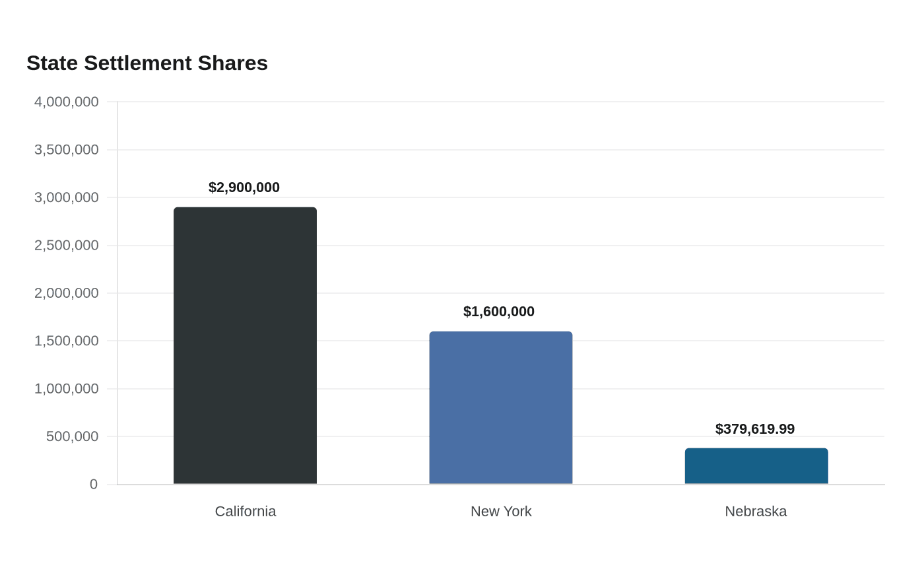Click the 2,000,000 y-axis tick label
This screenshot has width=924, height=581.
67,293
